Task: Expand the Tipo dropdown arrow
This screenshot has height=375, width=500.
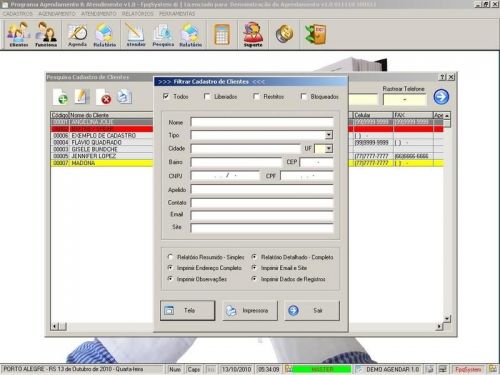Action: point(329,135)
